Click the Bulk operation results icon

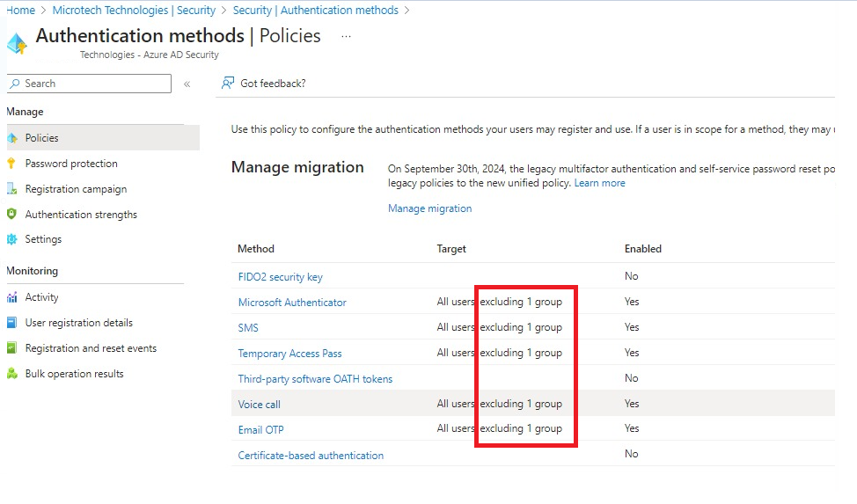(11, 374)
